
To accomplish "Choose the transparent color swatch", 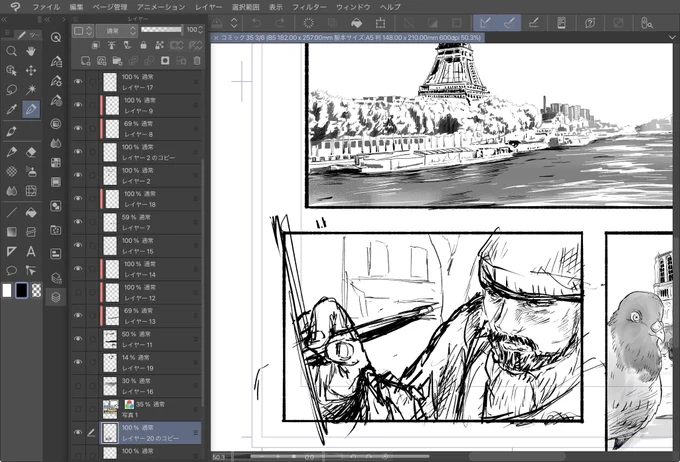I will pyautogui.click(x=37, y=290).
